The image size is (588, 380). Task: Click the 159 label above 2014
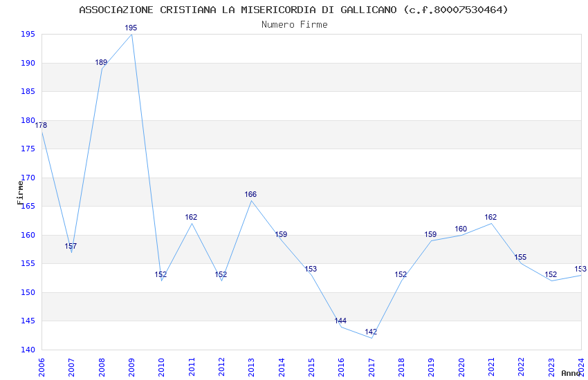click(281, 234)
